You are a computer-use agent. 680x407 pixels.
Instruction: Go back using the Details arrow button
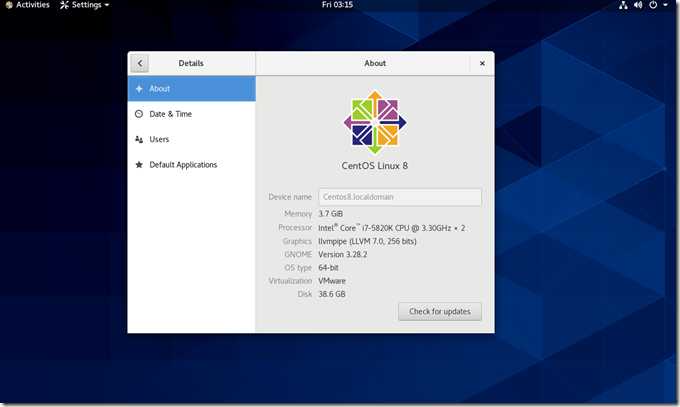(x=140, y=63)
